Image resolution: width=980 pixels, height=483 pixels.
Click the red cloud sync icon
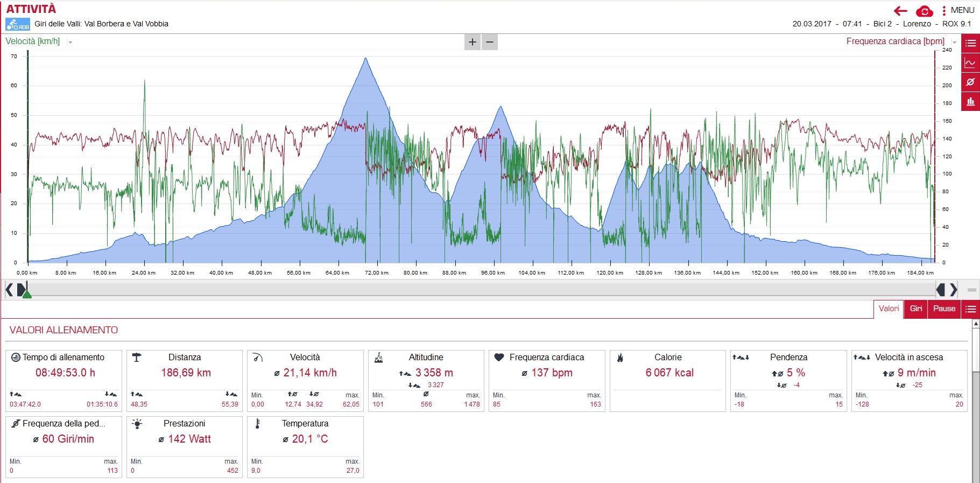[924, 11]
